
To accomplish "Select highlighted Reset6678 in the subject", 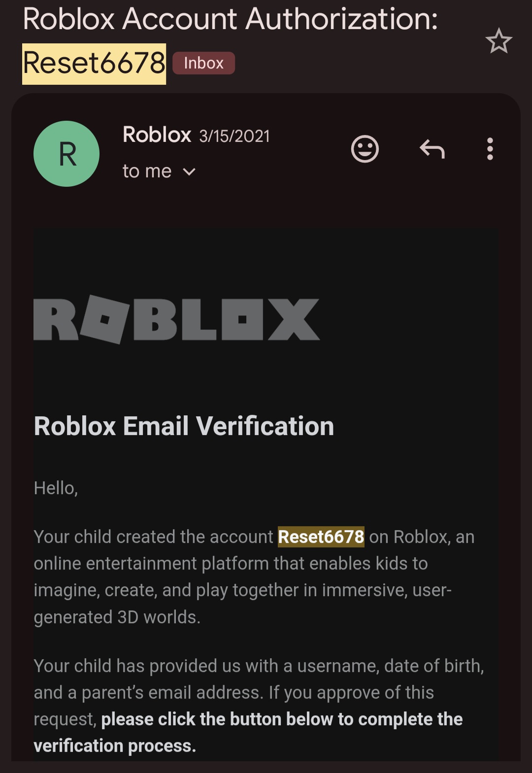I will point(94,64).
